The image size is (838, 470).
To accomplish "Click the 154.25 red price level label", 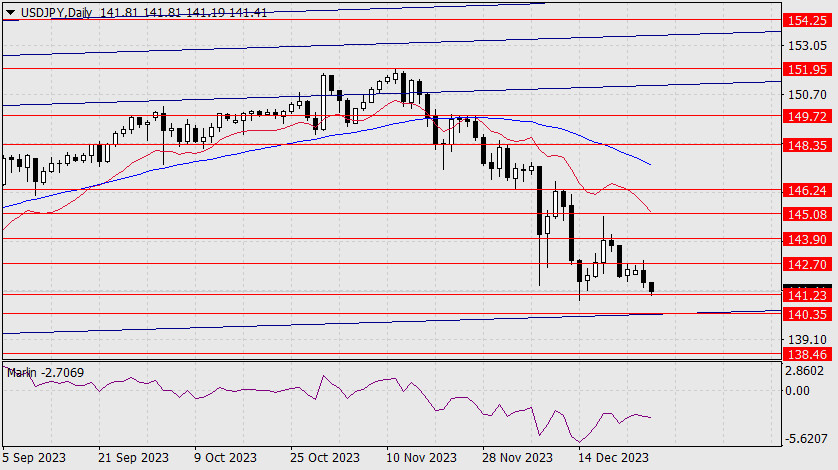I will point(807,20).
